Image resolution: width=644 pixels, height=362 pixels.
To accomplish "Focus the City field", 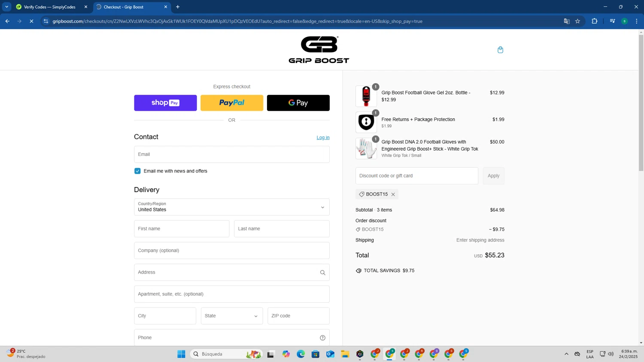I will click(165, 316).
